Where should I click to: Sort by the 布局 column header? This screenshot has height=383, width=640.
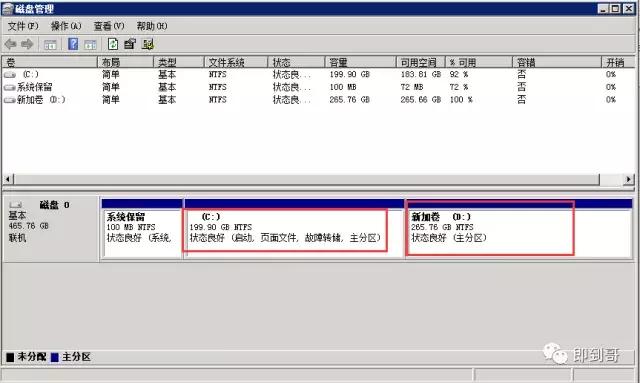[125, 62]
